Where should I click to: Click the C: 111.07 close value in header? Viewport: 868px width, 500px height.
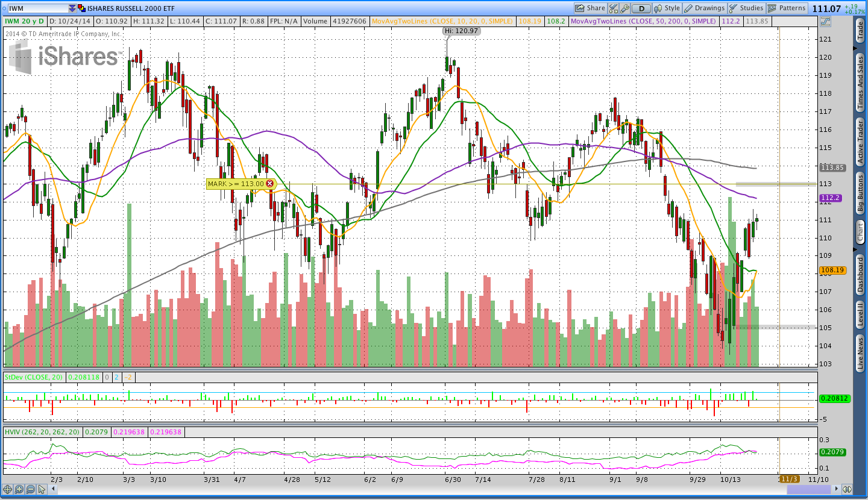[x=221, y=21]
